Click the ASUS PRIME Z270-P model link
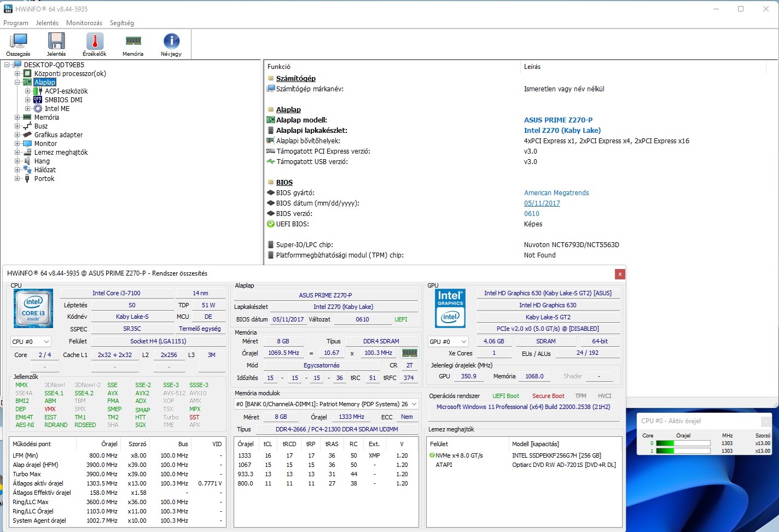This screenshot has height=532, width=779. coord(558,120)
